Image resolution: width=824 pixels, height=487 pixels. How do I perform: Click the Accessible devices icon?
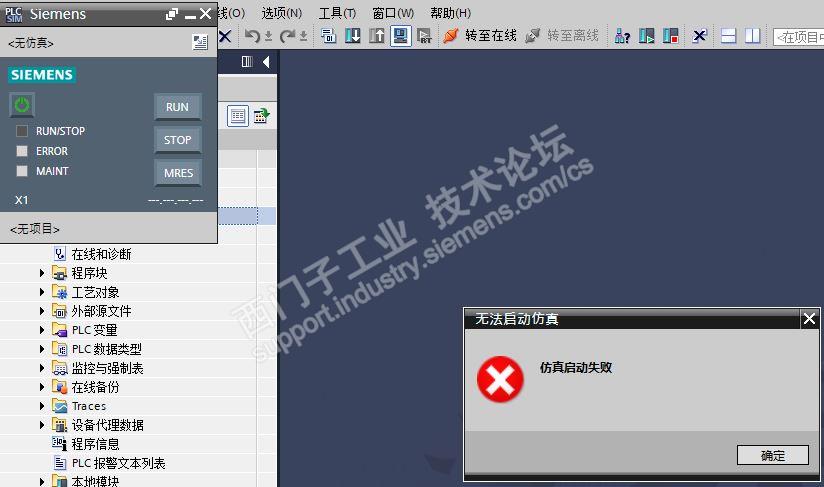pyautogui.click(x=622, y=36)
